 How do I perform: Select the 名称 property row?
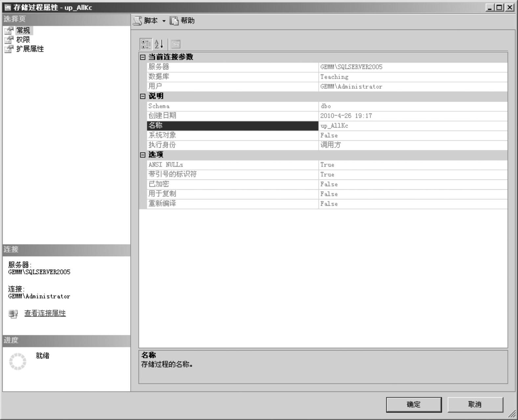coord(327,126)
